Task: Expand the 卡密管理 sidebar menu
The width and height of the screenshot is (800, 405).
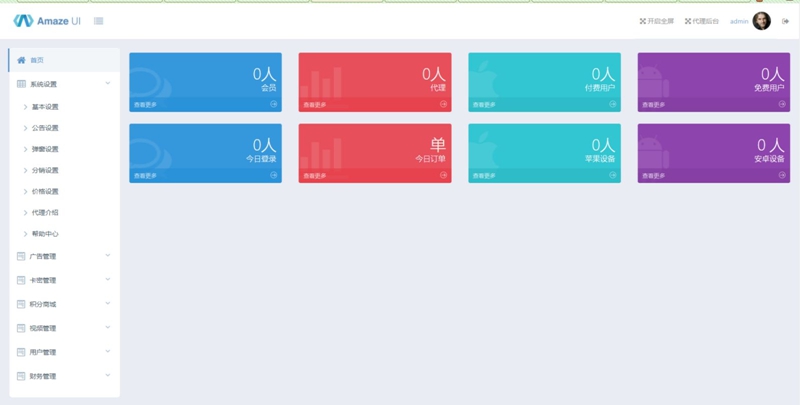Action: [64, 280]
